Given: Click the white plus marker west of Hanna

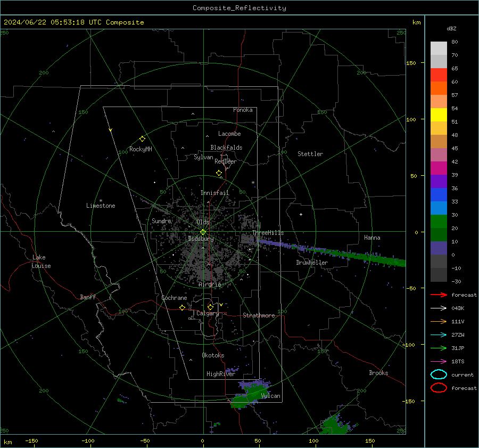Looking at the screenshot, I should 301,214.
